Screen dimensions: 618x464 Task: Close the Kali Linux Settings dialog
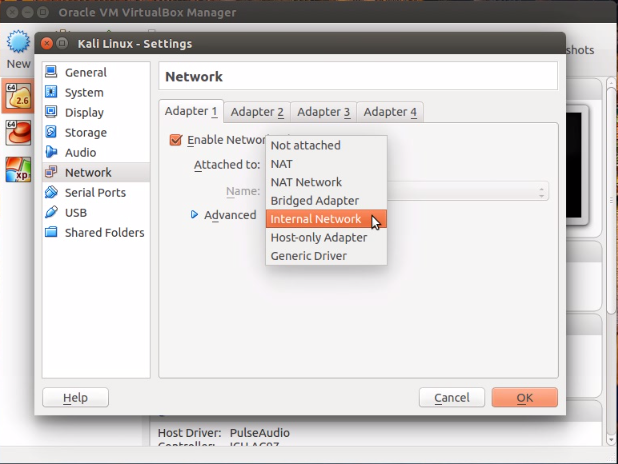47,43
